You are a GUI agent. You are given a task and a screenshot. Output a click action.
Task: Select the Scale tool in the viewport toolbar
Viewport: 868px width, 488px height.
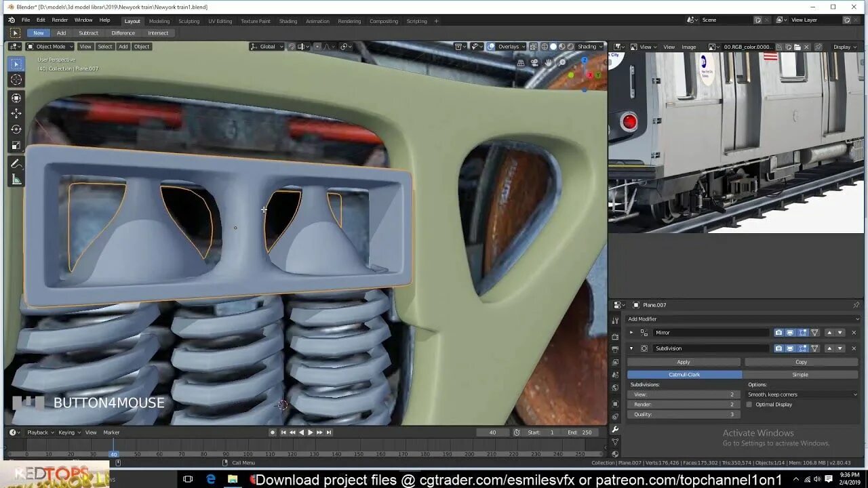pyautogui.click(x=16, y=145)
